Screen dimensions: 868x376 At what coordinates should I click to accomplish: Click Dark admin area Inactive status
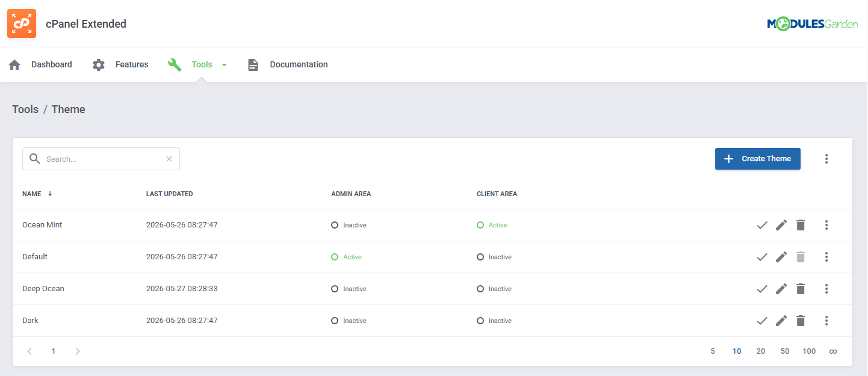click(x=349, y=321)
